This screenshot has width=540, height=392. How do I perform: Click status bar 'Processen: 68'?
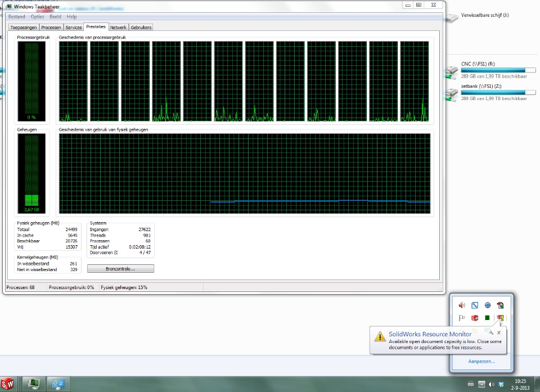pyautogui.click(x=20, y=287)
